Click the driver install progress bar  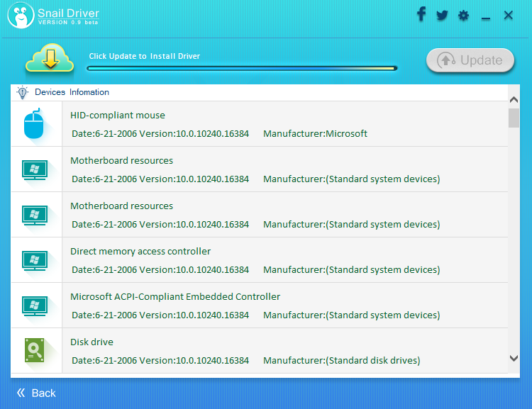pos(241,69)
